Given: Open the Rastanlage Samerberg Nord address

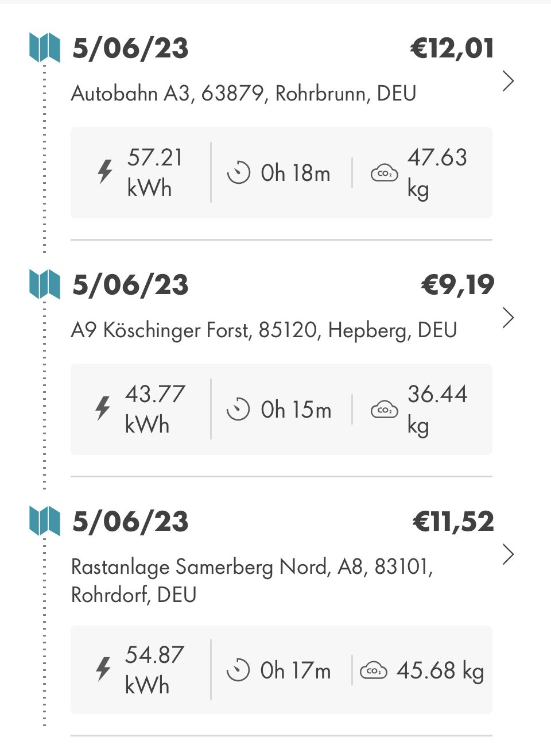Looking at the screenshot, I should point(251,580).
